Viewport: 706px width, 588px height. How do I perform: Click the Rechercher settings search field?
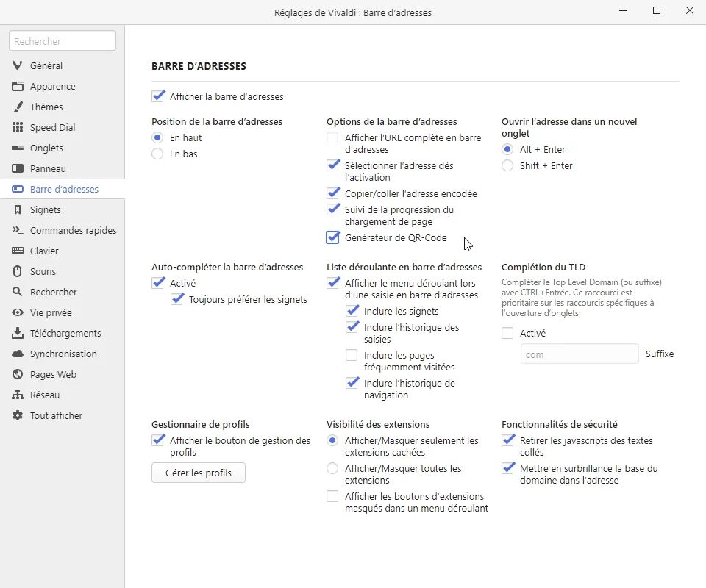63,41
